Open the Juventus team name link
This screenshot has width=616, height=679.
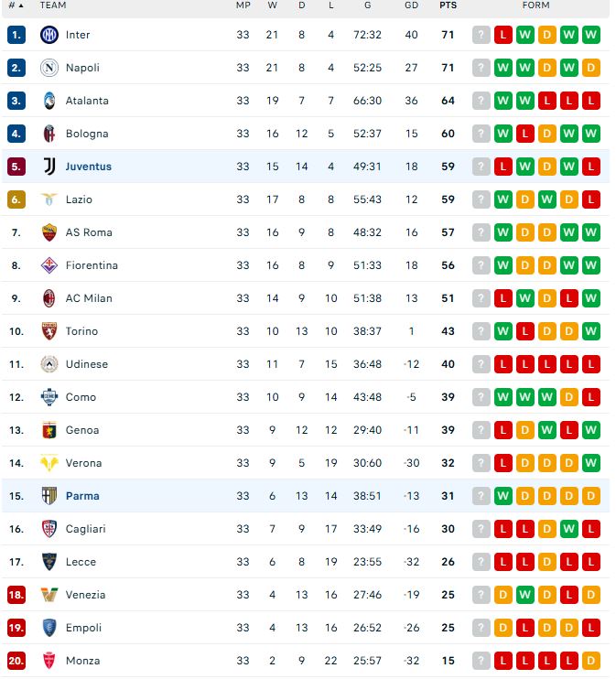89,167
